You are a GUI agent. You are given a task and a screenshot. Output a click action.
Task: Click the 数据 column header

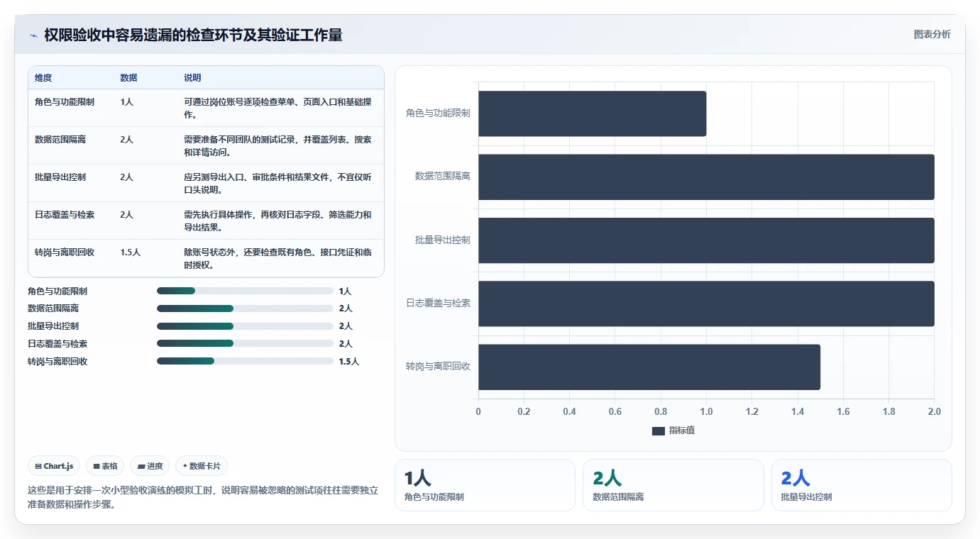(x=128, y=78)
